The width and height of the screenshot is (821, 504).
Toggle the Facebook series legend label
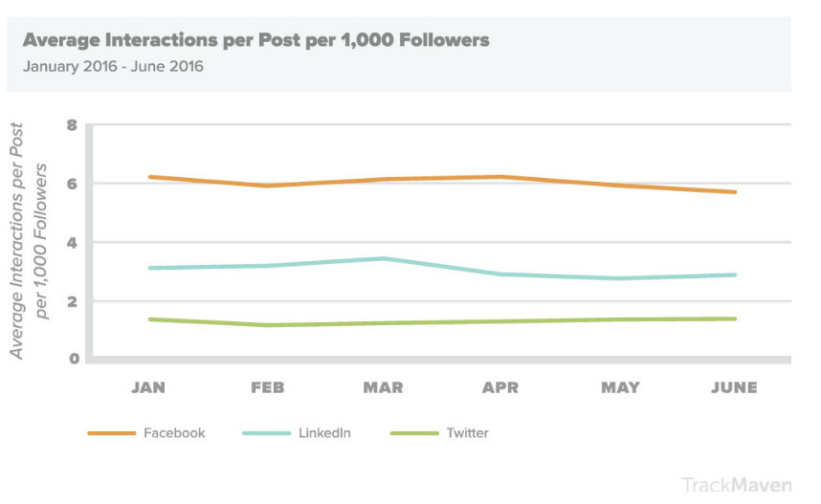tap(174, 433)
